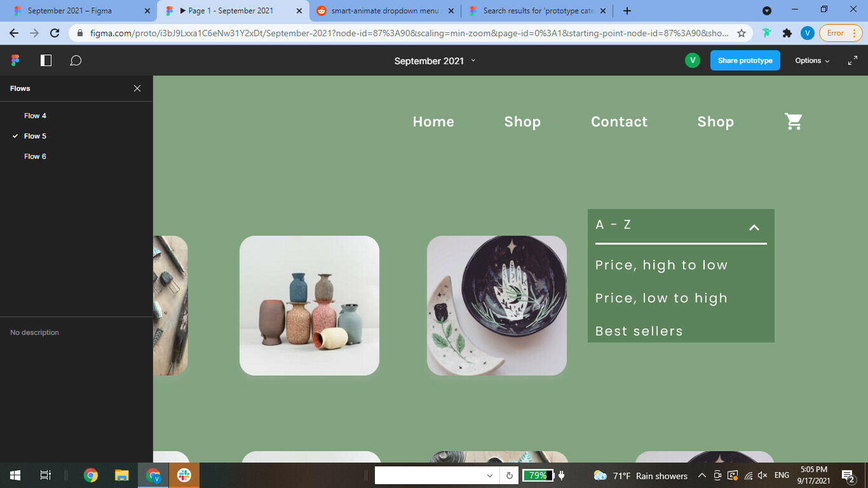Viewport: 868px width, 488px height.
Task: Click the Home nav link
Action: pos(433,122)
